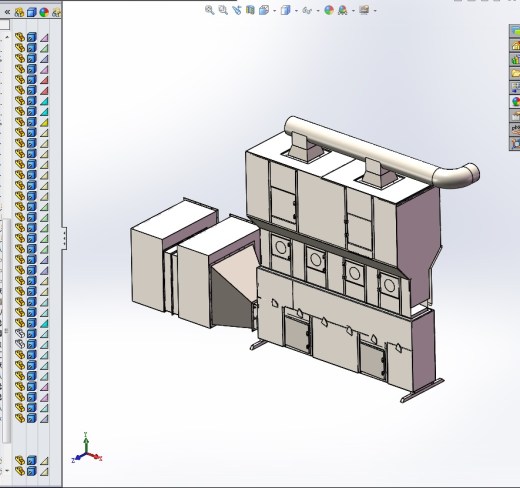Viewport: 520px width, 488px height.
Task: Toggle visibility of the first component row
Action: [x=20, y=37]
